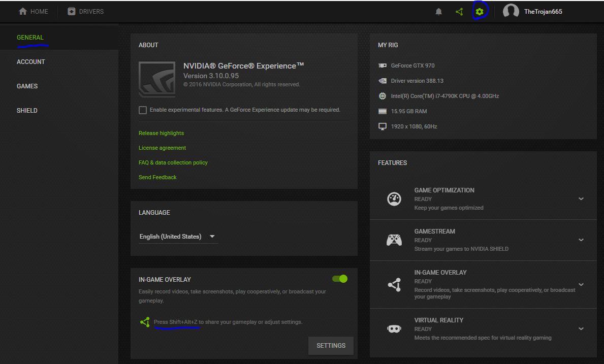Open the License agreement link
Image resolution: width=604 pixels, height=364 pixels.
tap(162, 148)
